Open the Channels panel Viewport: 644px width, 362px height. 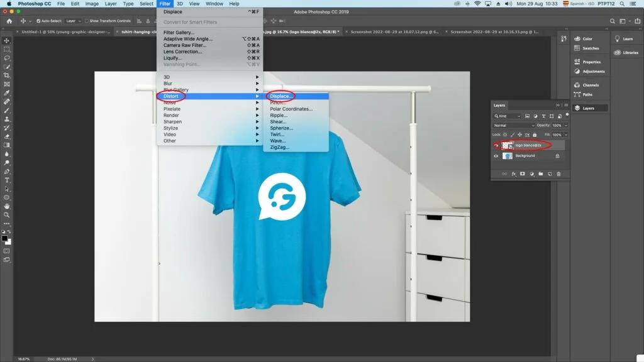coord(587,85)
